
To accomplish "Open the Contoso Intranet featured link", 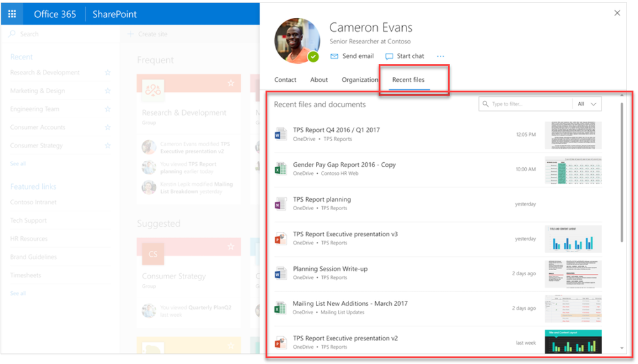I will point(33,202).
